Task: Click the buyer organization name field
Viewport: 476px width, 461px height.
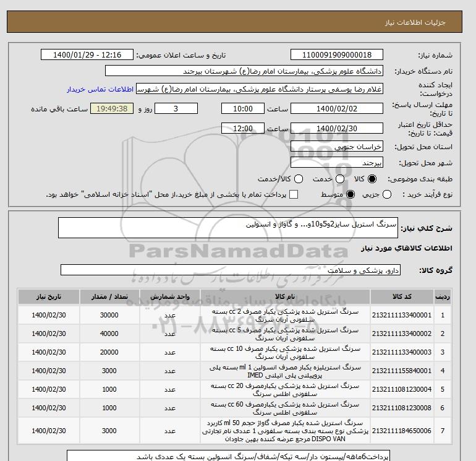Action: (244, 71)
